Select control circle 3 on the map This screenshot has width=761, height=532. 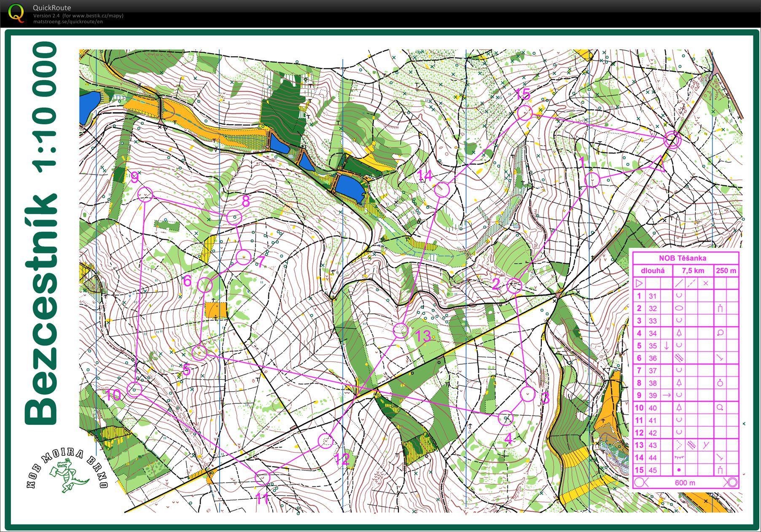(527, 394)
